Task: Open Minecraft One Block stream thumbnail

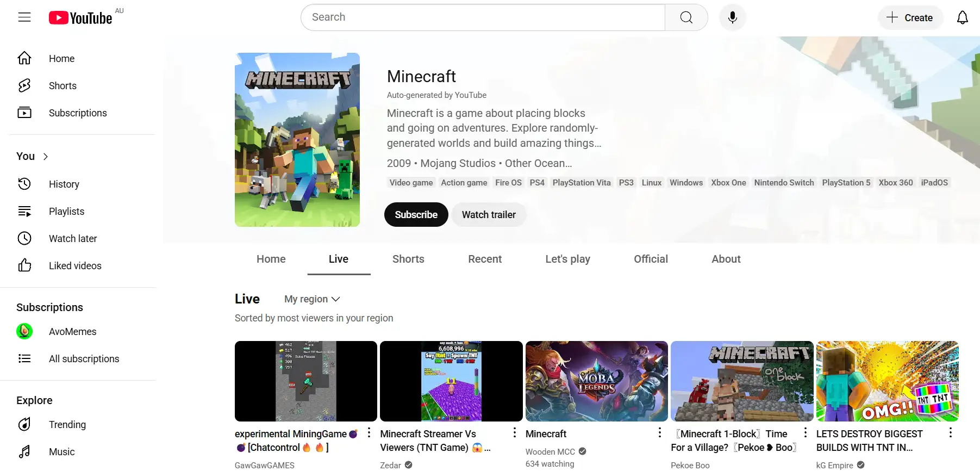Action: click(x=742, y=381)
